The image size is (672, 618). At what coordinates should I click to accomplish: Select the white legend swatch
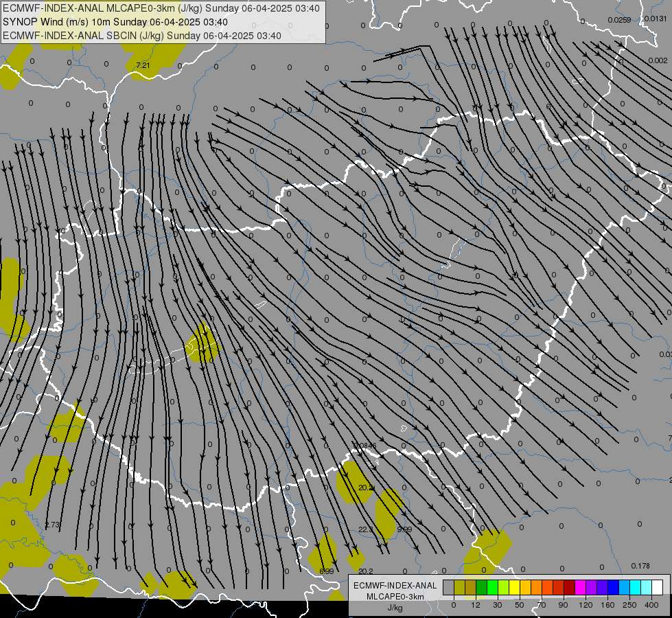tap(658, 587)
